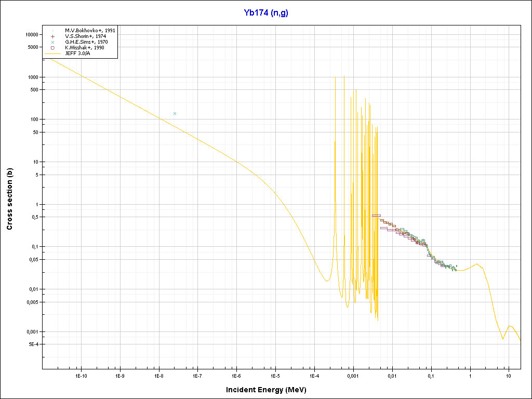This screenshot has height=399, width=532.
Task: Select the K.Wisshak+, 1990 legend label
Action: click(x=85, y=48)
